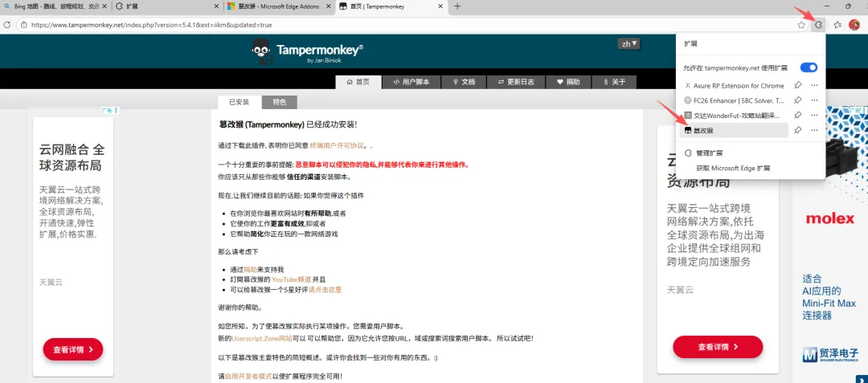Open the 文档 navigation item
The image size is (868, 383).
464,82
